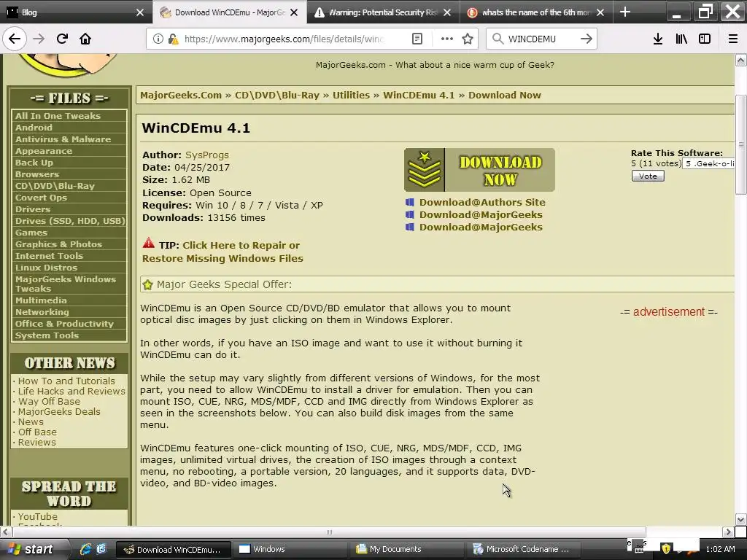Image resolution: width=747 pixels, height=560 pixels.
Task: Open the MajorGeeks Deals link
Action: click(59, 411)
